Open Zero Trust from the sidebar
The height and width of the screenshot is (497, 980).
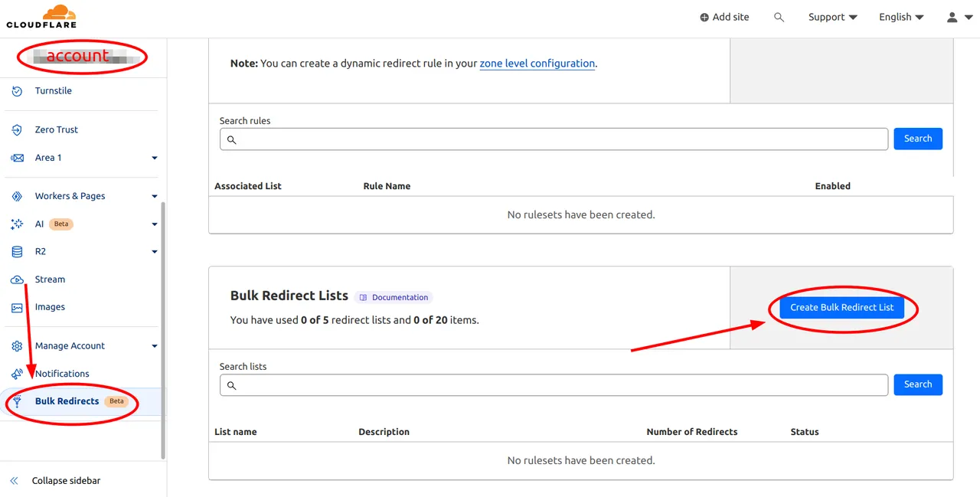click(57, 129)
